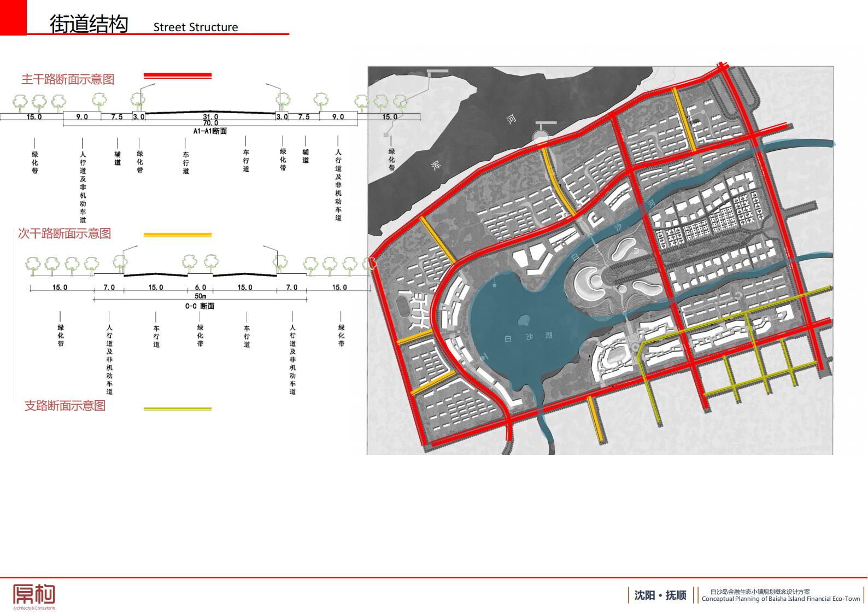Select the 'Street Structure' English subtitle
Image resolution: width=868 pixels, height=614 pixels.
(x=196, y=27)
